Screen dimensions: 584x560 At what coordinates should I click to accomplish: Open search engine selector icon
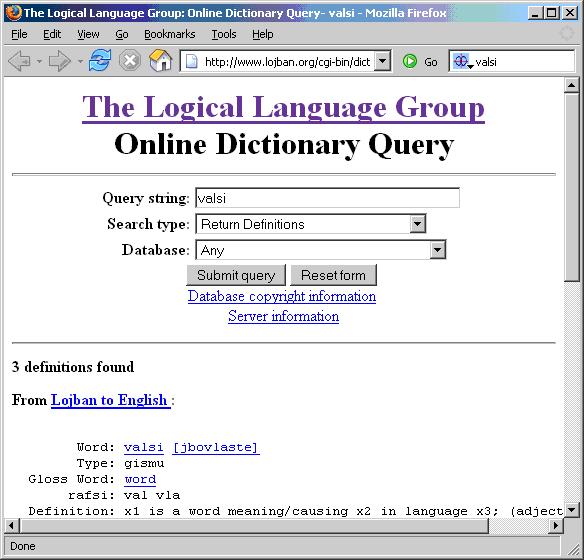click(463, 61)
